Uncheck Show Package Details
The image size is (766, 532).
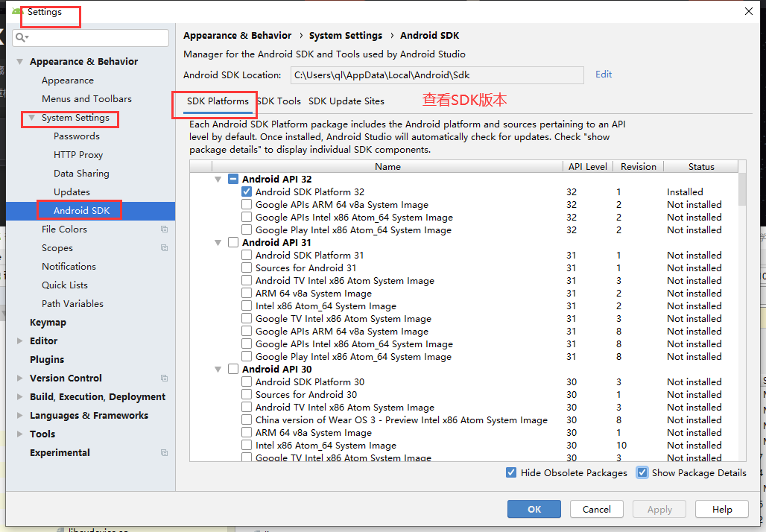coord(642,473)
